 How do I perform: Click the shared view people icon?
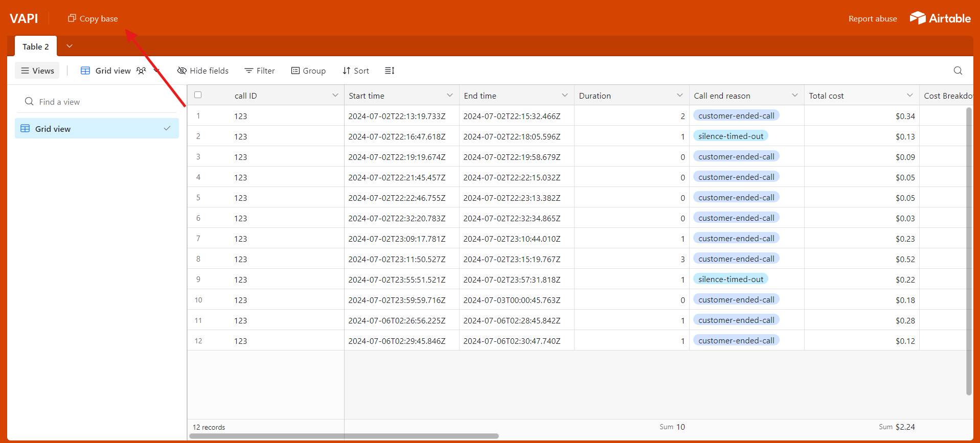(x=141, y=71)
